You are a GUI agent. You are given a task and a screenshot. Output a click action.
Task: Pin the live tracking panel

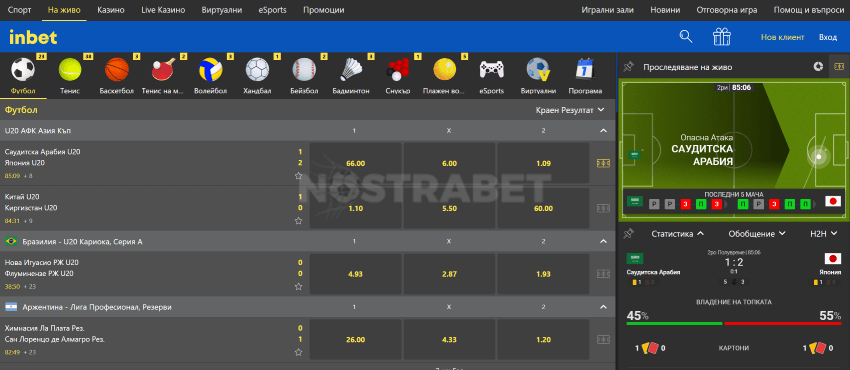628,67
